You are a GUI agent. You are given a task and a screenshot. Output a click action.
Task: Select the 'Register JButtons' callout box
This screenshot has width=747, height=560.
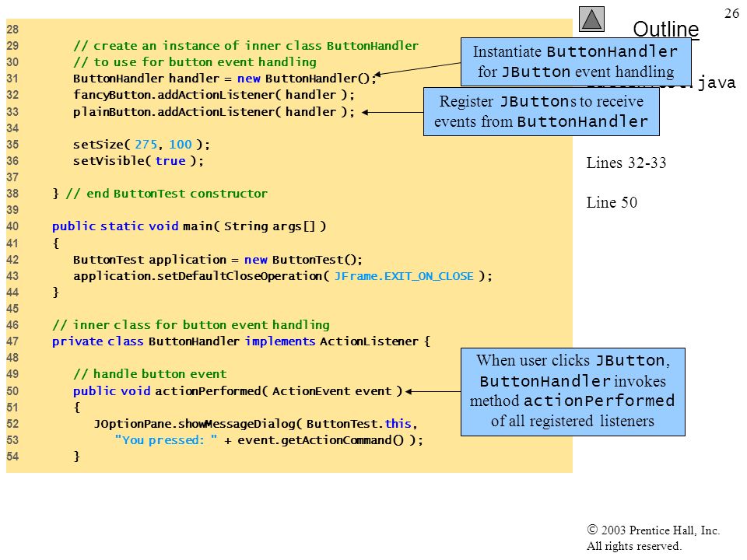click(542, 111)
